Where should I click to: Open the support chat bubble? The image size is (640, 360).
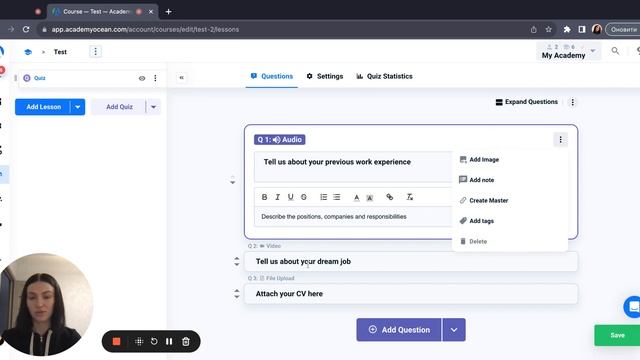(x=633, y=307)
